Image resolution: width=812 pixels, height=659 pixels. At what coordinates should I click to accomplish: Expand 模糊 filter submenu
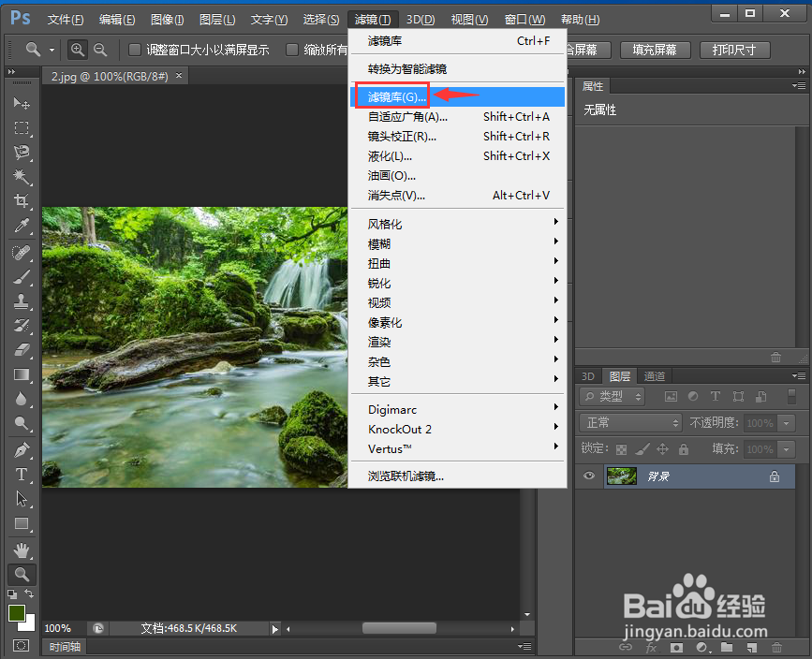pyautogui.click(x=458, y=243)
